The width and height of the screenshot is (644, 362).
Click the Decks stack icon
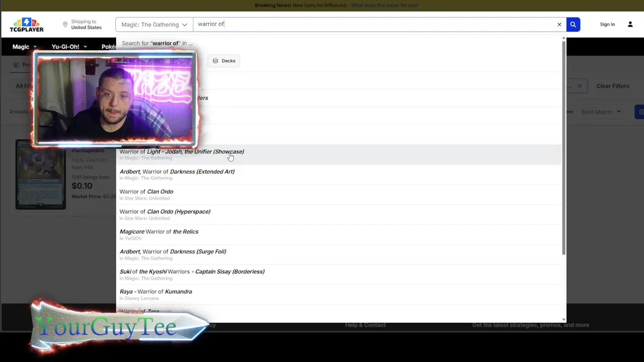click(x=215, y=61)
